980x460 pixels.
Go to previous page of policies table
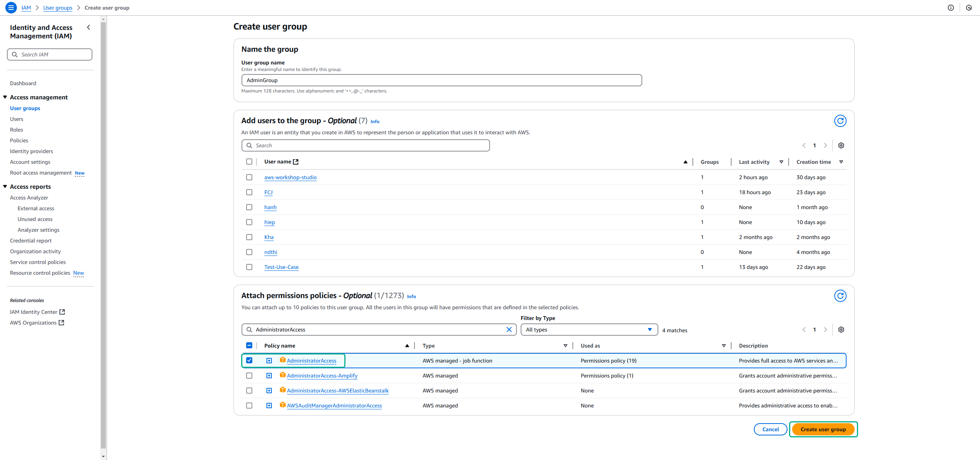click(x=804, y=330)
